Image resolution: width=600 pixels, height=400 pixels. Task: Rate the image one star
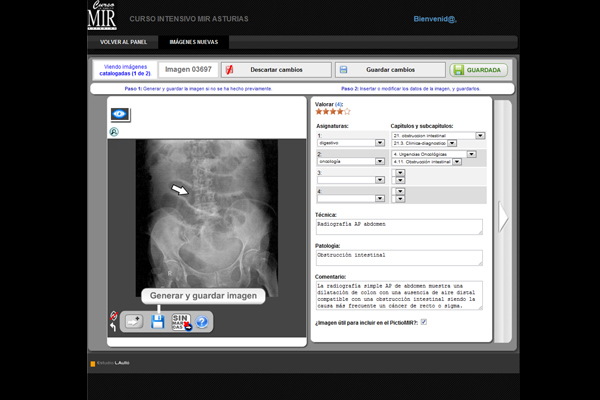[x=318, y=112]
